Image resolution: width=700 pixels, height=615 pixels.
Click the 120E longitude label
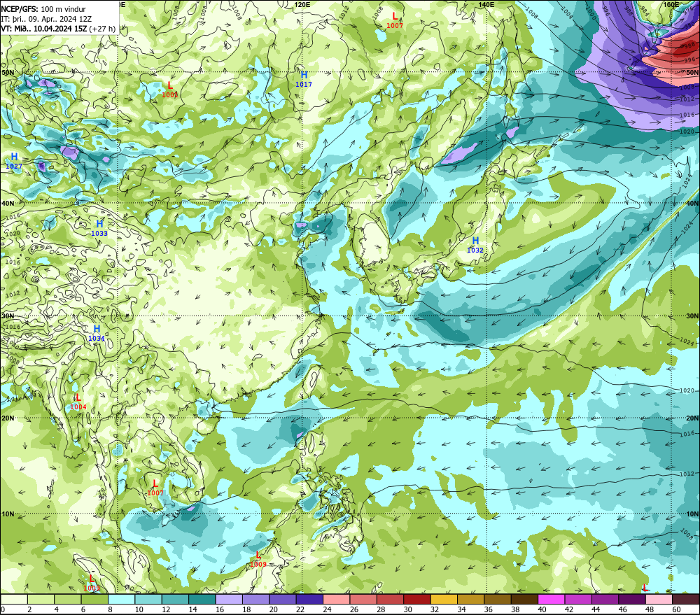[302, 4]
